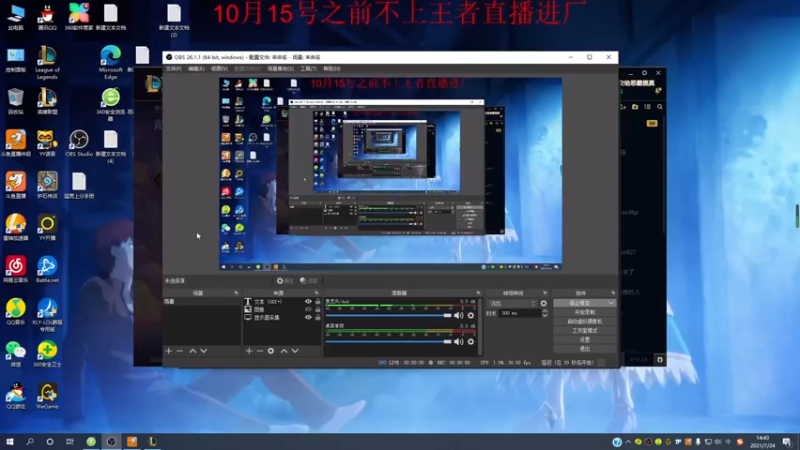
Task: Move the source up in the Sources list
Action: click(x=284, y=351)
